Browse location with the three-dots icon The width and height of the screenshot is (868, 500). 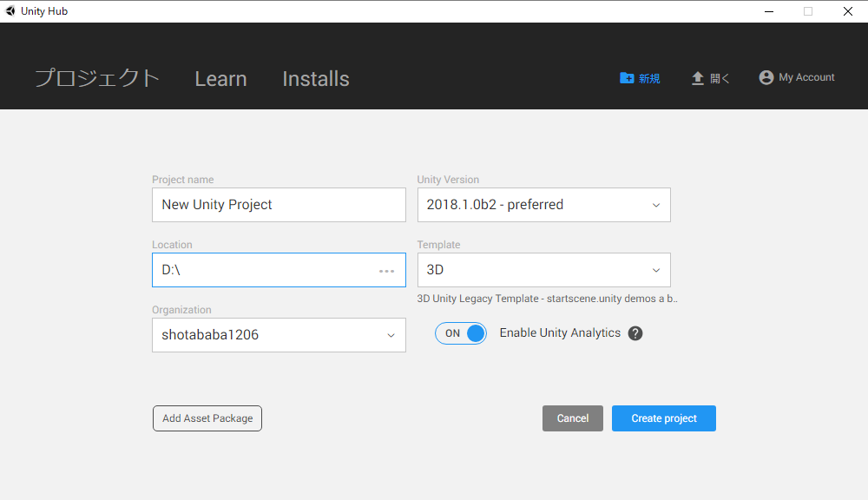click(x=386, y=271)
